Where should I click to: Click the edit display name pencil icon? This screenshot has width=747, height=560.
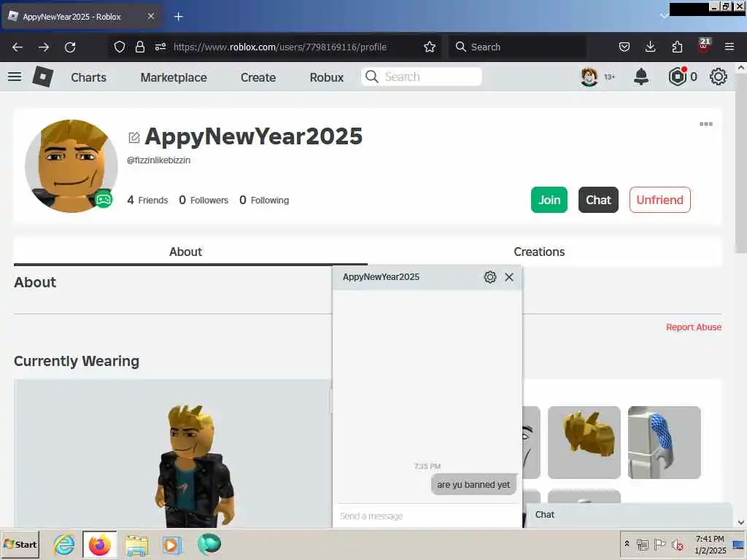pyautogui.click(x=134, y=138)
